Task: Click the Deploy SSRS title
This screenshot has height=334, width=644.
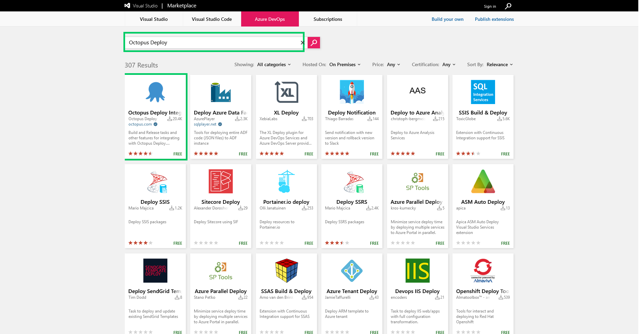Action: 352,202
